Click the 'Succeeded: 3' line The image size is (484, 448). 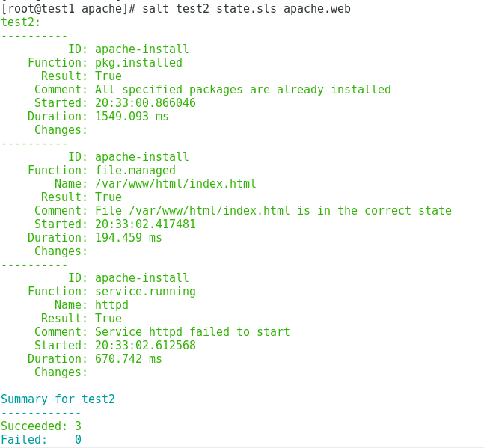point(41,426)
